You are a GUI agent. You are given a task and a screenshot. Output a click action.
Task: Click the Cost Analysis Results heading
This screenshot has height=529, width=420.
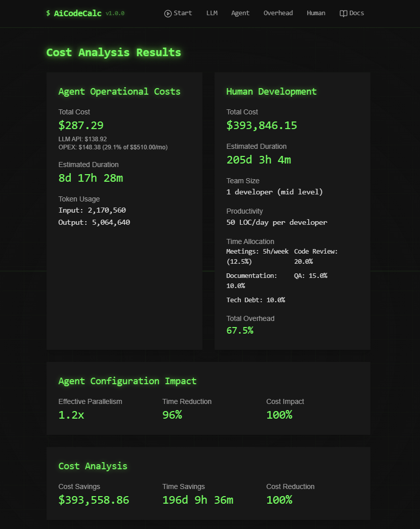[114, 52]
